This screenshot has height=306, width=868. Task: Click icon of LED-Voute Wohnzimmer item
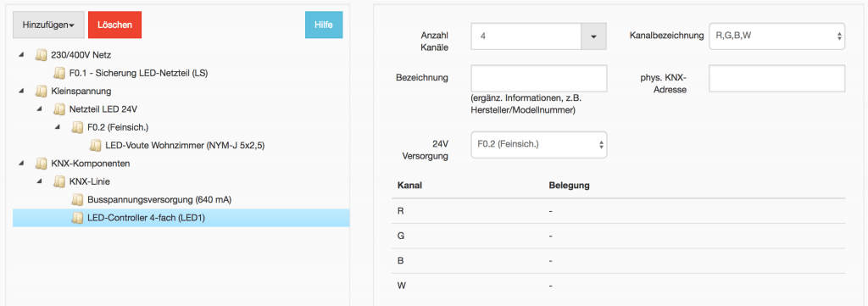(x=96, y=146)
